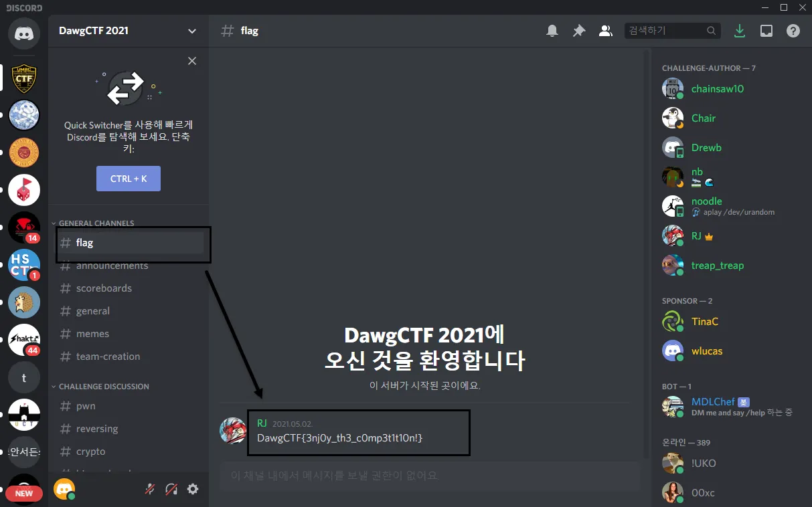Click your own user avatar at bottom
The image size is (812, 507).
coord(64,489)
